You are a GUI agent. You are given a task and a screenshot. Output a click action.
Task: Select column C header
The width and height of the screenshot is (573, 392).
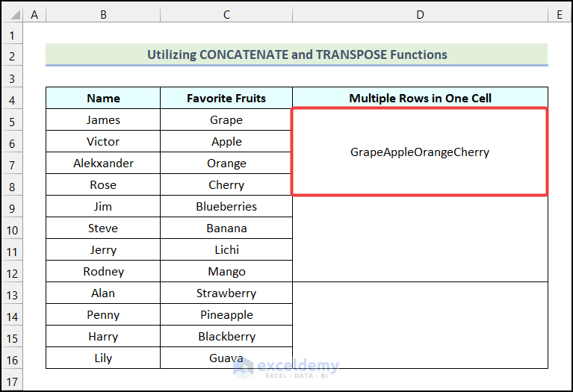pos(226,15)
